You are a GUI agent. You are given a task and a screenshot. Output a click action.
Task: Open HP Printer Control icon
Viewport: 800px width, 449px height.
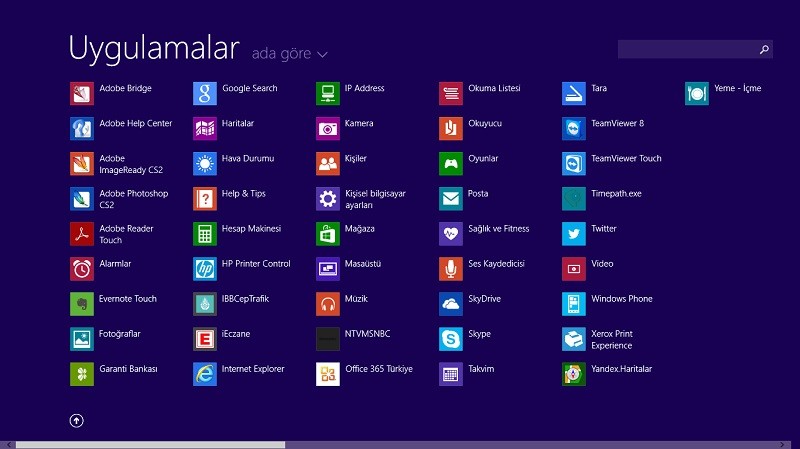point(205,269)
